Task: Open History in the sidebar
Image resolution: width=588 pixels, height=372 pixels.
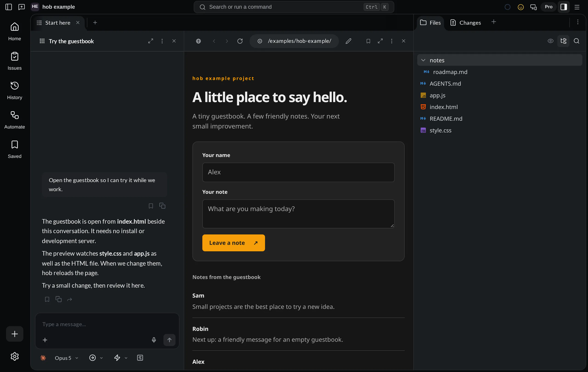Action: (15, 90)
